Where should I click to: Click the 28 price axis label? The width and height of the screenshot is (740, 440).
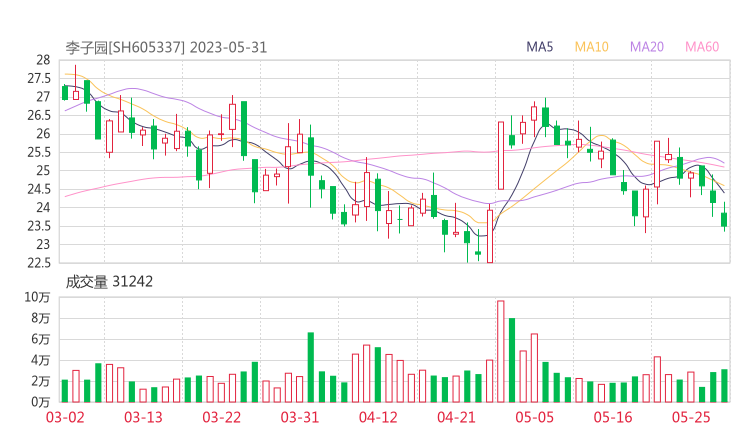(x=43, y=60)
